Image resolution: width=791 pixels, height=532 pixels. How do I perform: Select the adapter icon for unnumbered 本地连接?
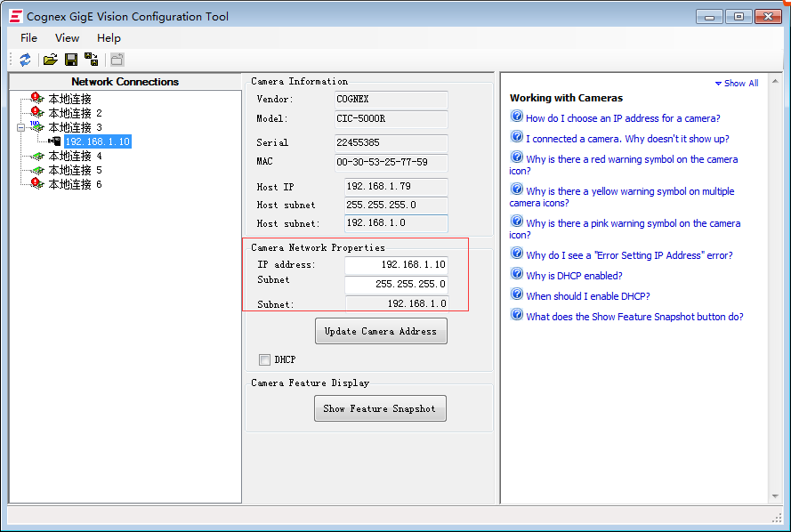click(36, 99)
